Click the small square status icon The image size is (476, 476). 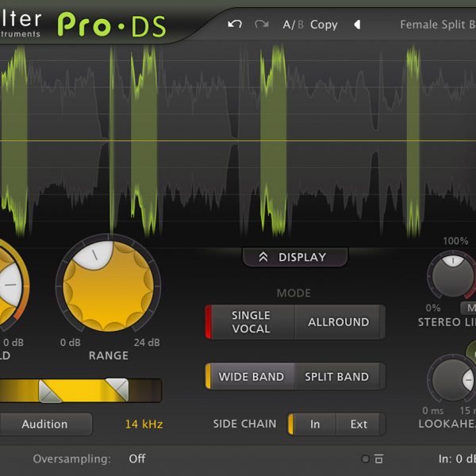coord(366,459)
